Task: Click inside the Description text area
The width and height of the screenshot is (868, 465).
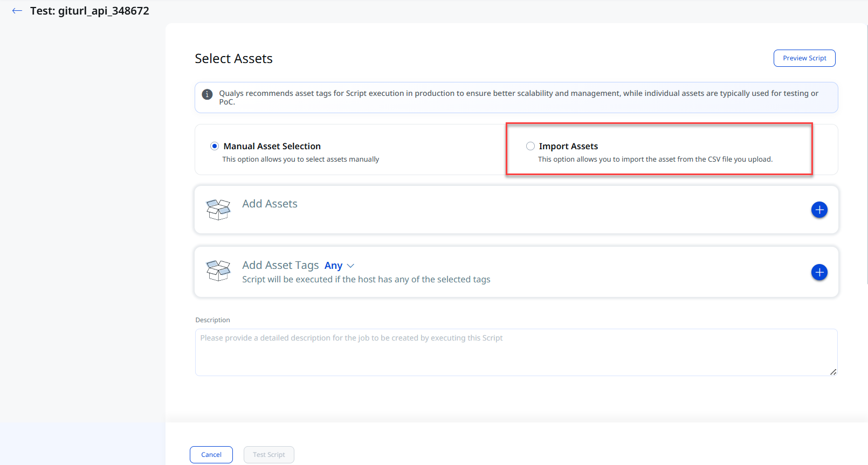Action: pos(516,352)
